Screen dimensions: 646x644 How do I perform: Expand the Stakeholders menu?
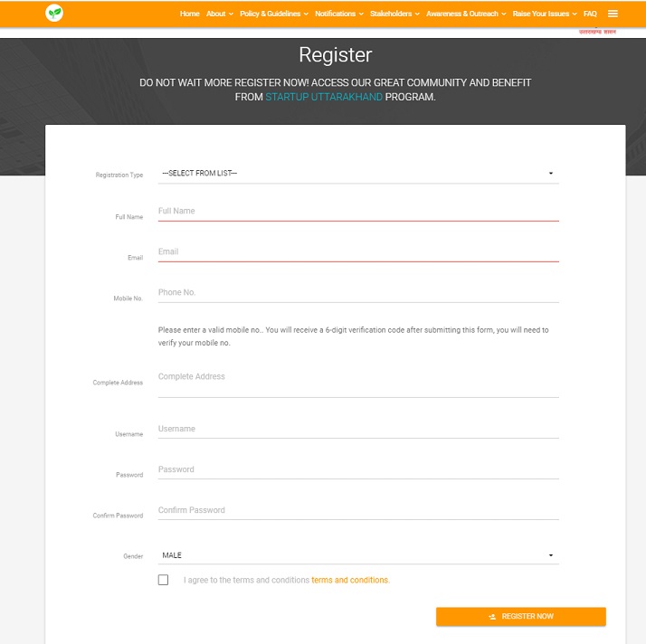coord(394,14)
